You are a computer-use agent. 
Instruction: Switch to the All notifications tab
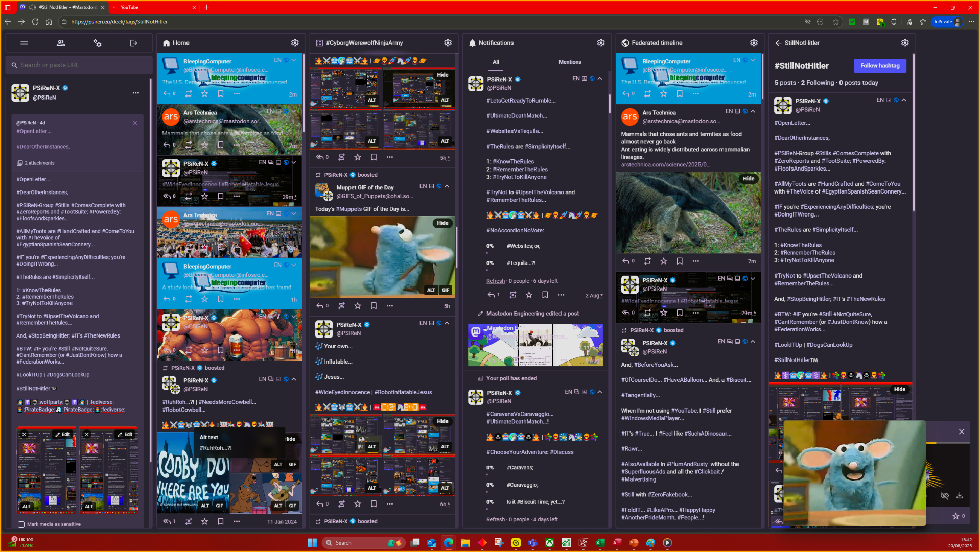click(x=496, y=62)
